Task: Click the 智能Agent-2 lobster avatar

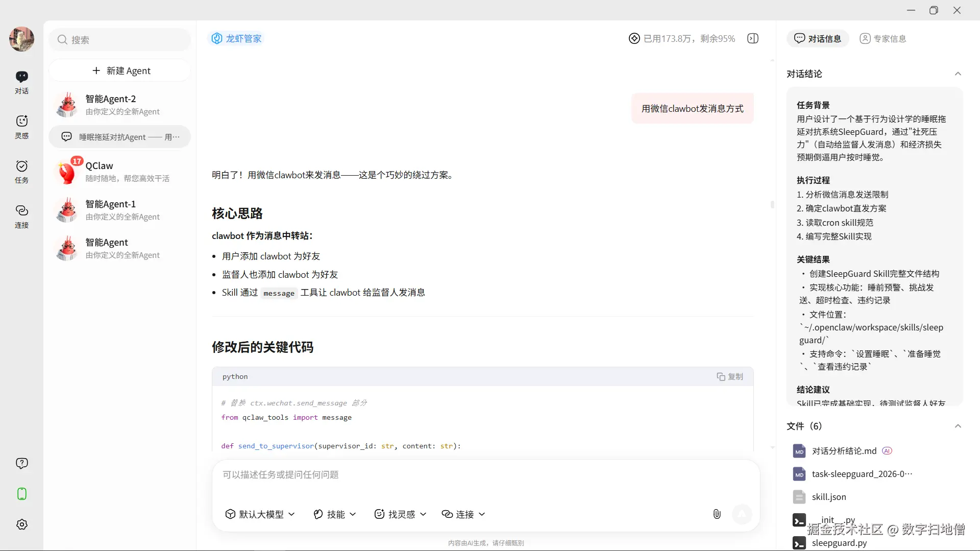Action: pos(67,105)
